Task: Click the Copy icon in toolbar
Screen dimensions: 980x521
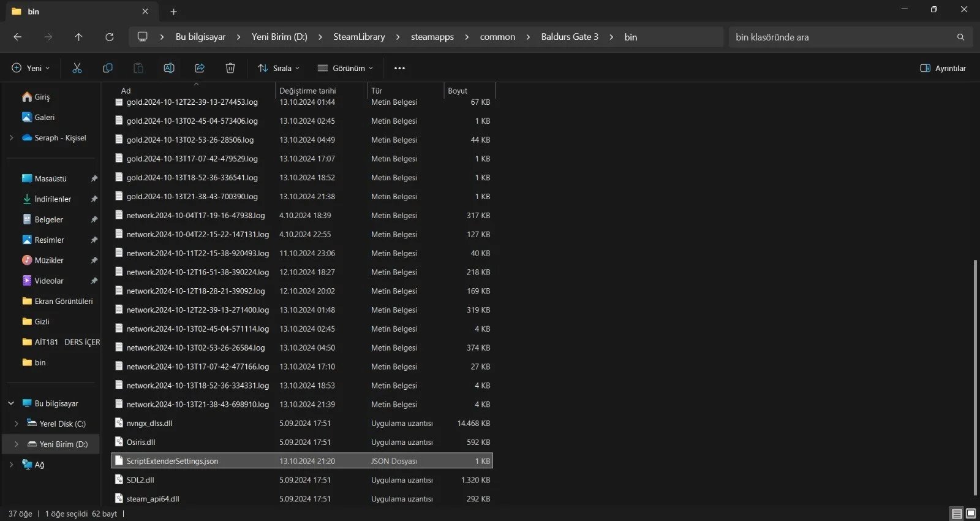Action: tap(108, 68)
